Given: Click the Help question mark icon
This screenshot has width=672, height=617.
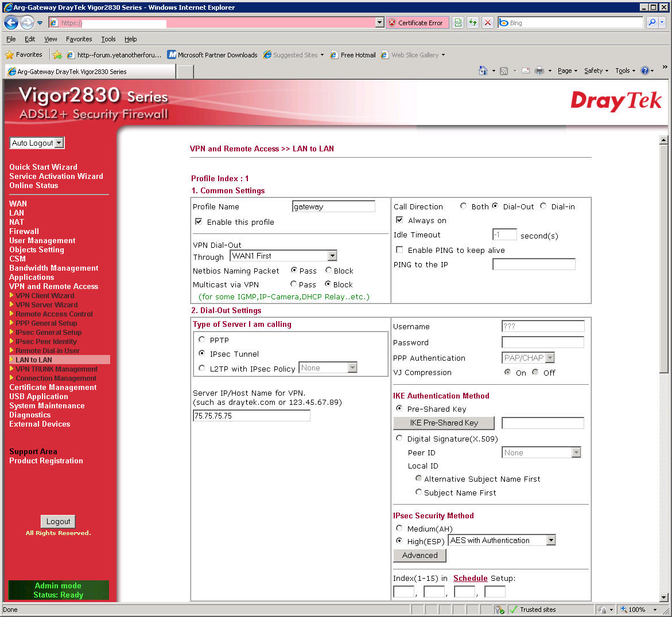Looking at the screenshot, I should [644, 71].
